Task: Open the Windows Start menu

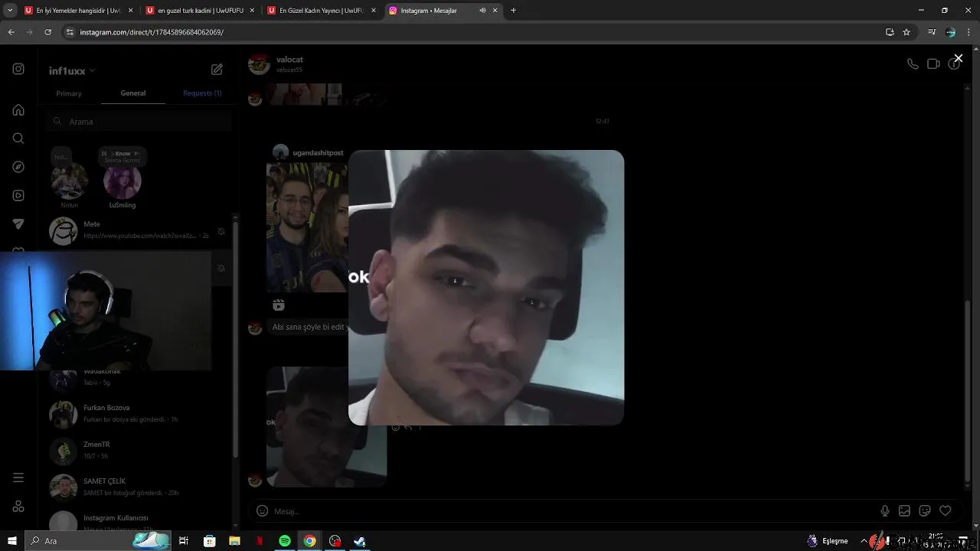Action: [11, 541]
